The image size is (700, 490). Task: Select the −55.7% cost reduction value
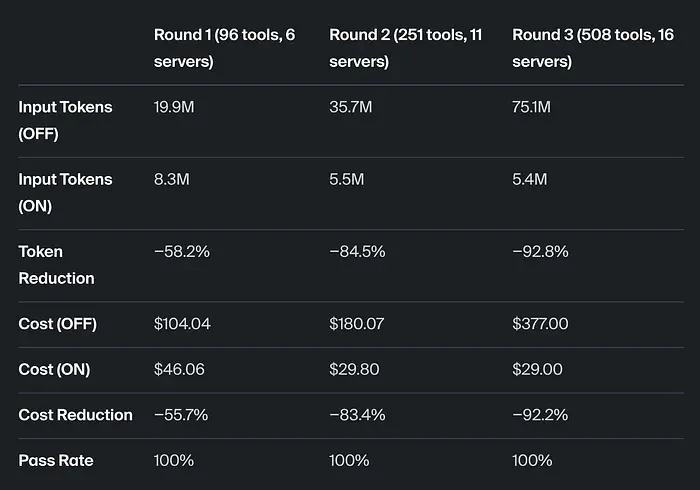tap(181, 415)
